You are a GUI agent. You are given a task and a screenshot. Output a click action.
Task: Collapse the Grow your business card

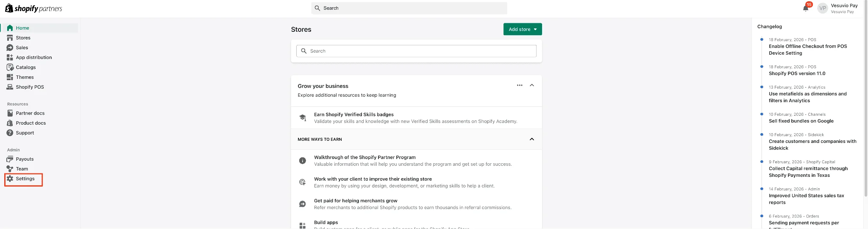click(532, 85)
